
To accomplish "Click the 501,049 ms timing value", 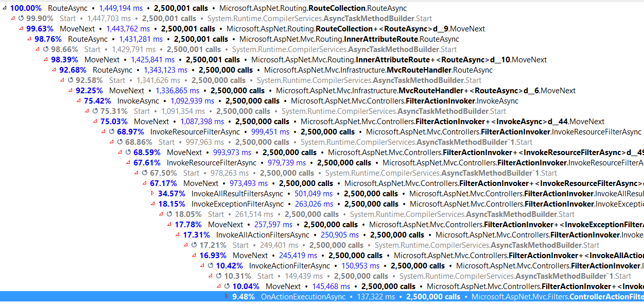I will [x=313, y=194].
